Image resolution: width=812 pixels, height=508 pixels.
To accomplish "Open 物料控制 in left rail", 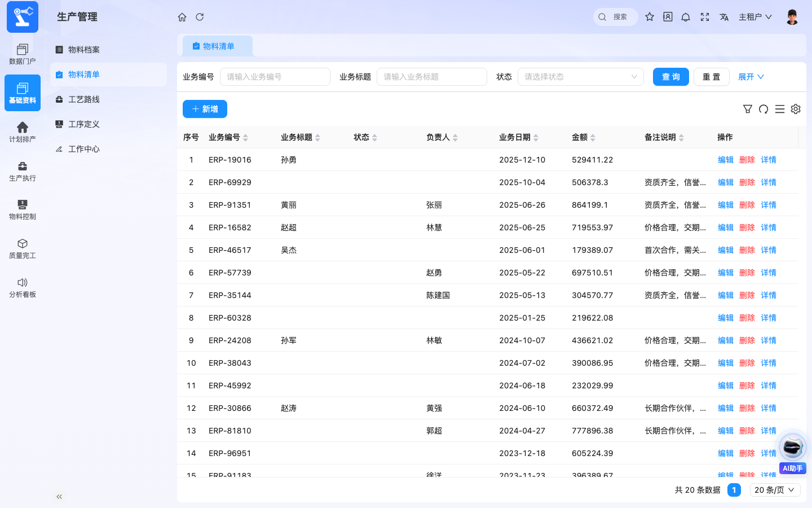I will (x=23, y=209).
